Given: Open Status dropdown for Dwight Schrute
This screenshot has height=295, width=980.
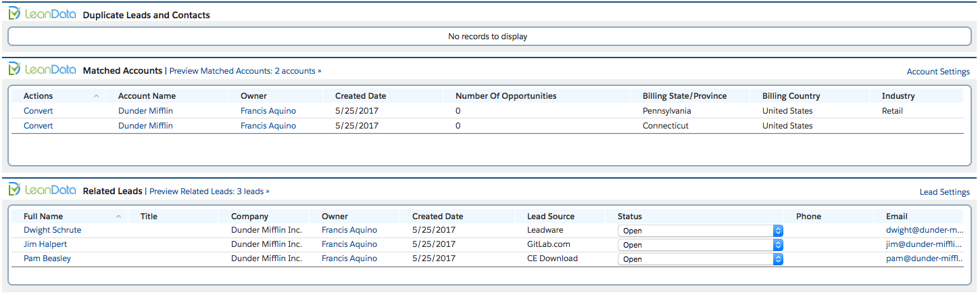Looking at the screenshot, I should pos(700,231).
